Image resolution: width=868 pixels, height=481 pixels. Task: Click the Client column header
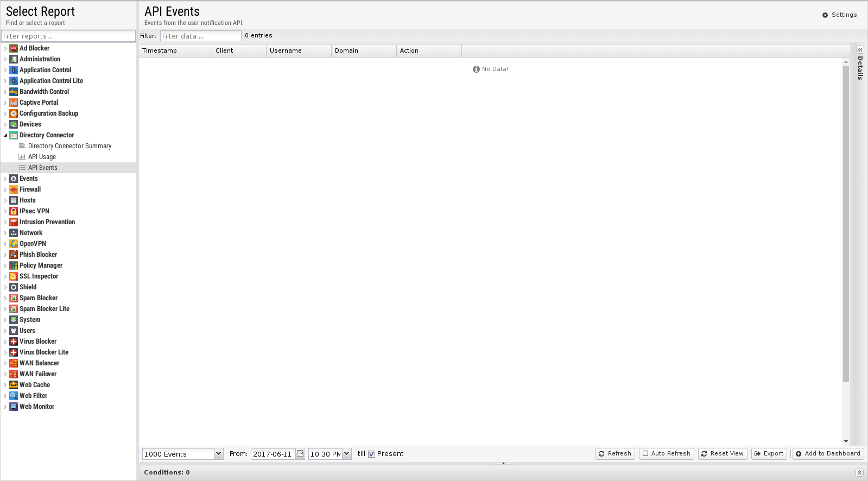[239, 50]
